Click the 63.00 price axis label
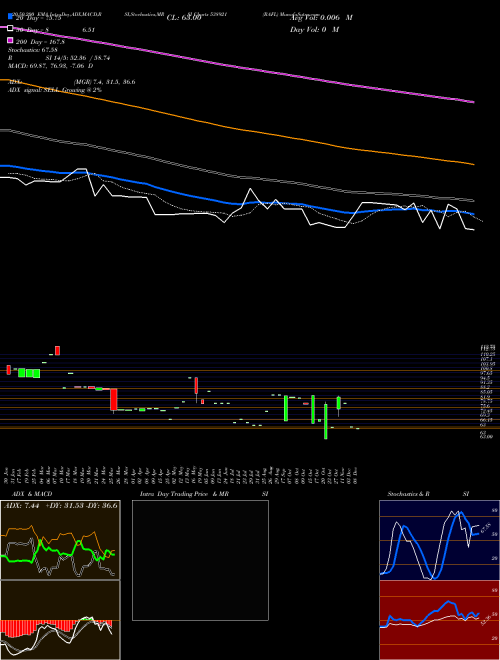 tap(486, 436)
